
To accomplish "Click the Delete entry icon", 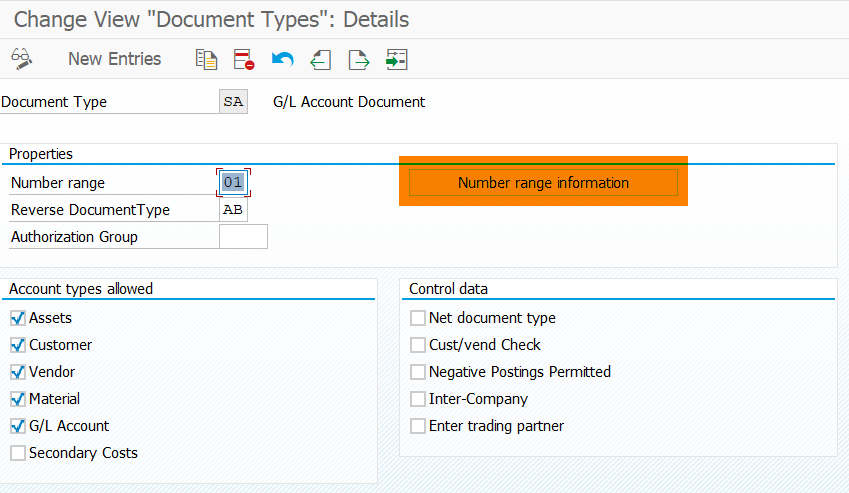I will 244,60.
